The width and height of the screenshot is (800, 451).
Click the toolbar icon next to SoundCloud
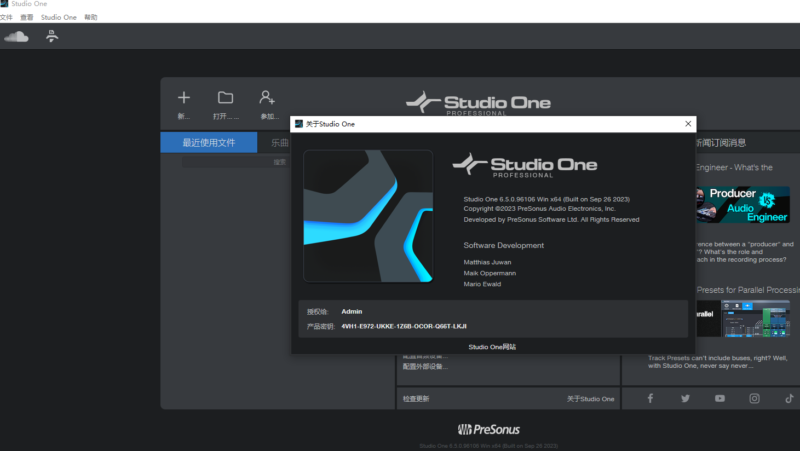click(x=52, y=36)
